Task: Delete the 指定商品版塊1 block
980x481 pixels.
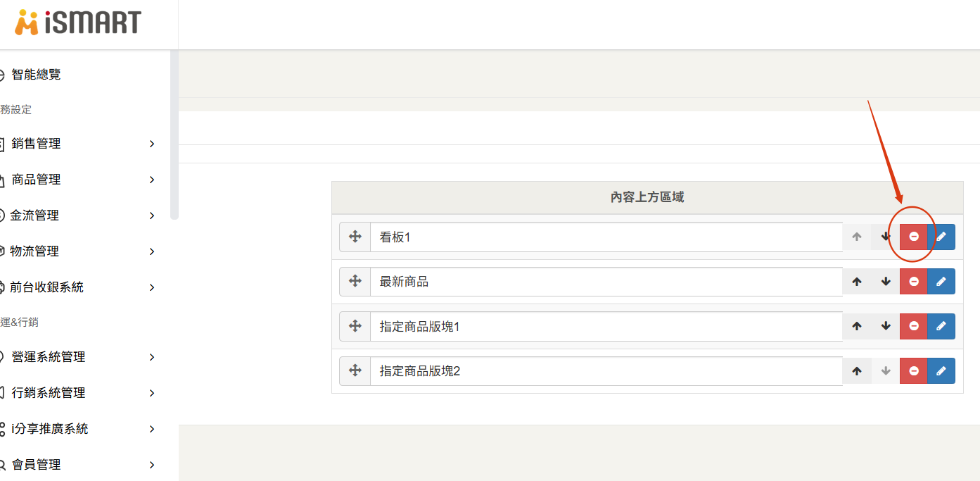Action: tap(913, 326)
